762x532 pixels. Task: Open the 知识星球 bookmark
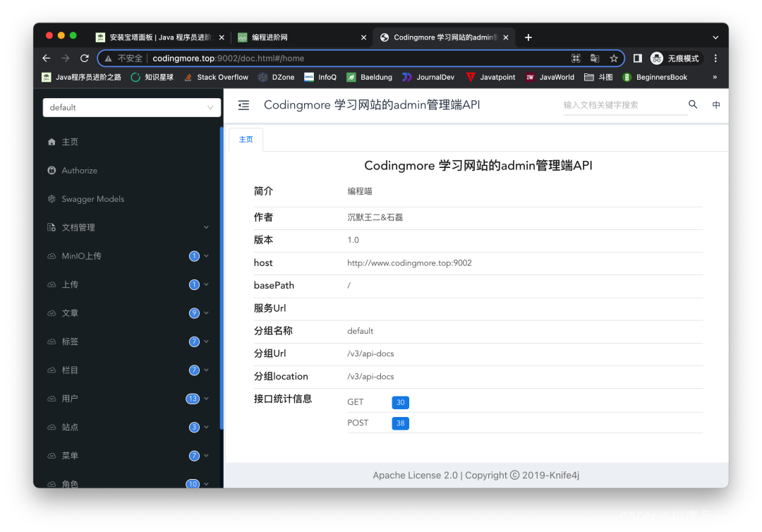point(152,77)
